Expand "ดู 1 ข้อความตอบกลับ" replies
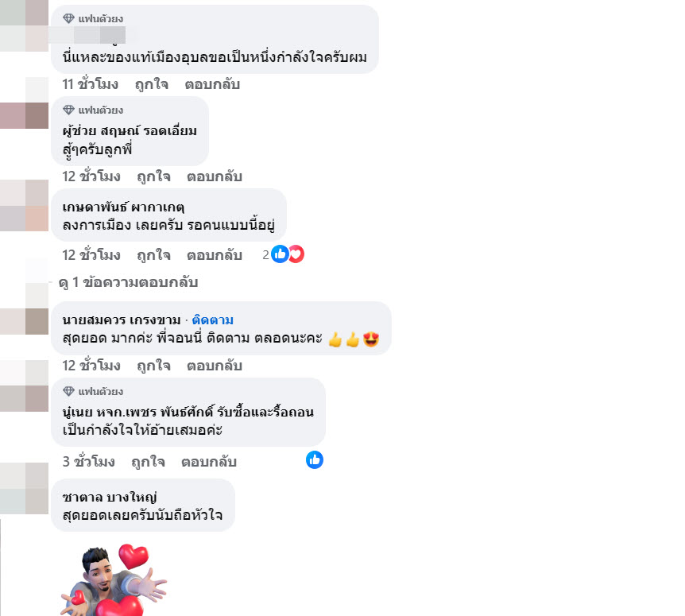685x616 pixels. [129, 282]
